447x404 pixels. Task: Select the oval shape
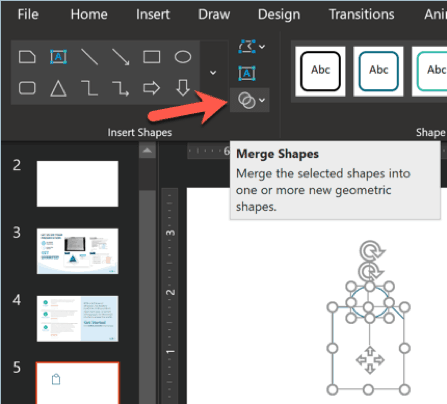point(183,57)
